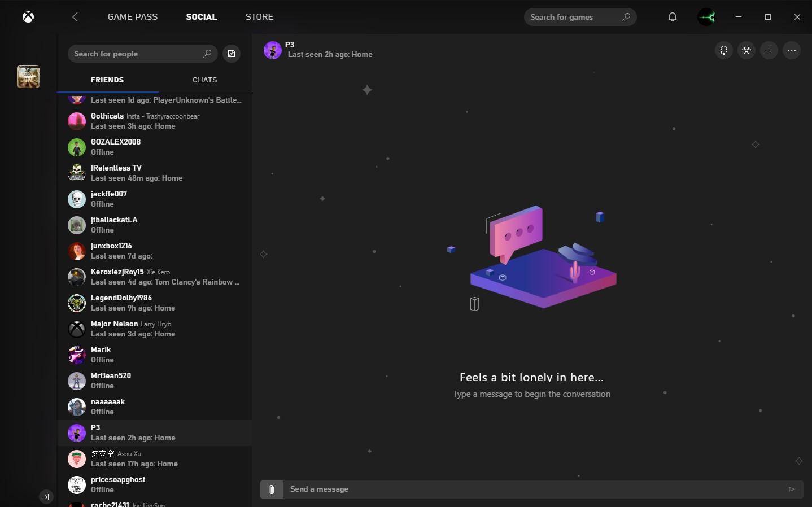
Task: Go back with the back arrow
Action: 75,17
